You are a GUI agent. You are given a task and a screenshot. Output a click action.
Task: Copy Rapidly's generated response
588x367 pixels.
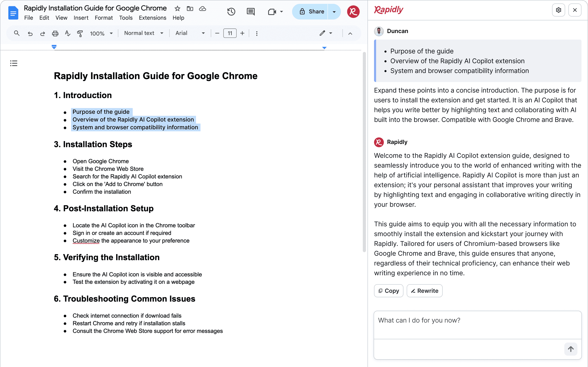(388, 291)
